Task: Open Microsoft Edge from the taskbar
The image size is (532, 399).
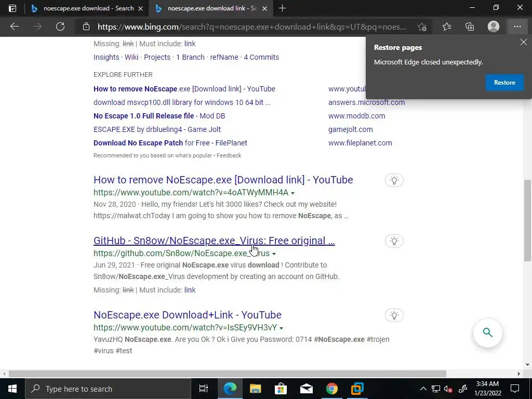Action: (230, 389)
